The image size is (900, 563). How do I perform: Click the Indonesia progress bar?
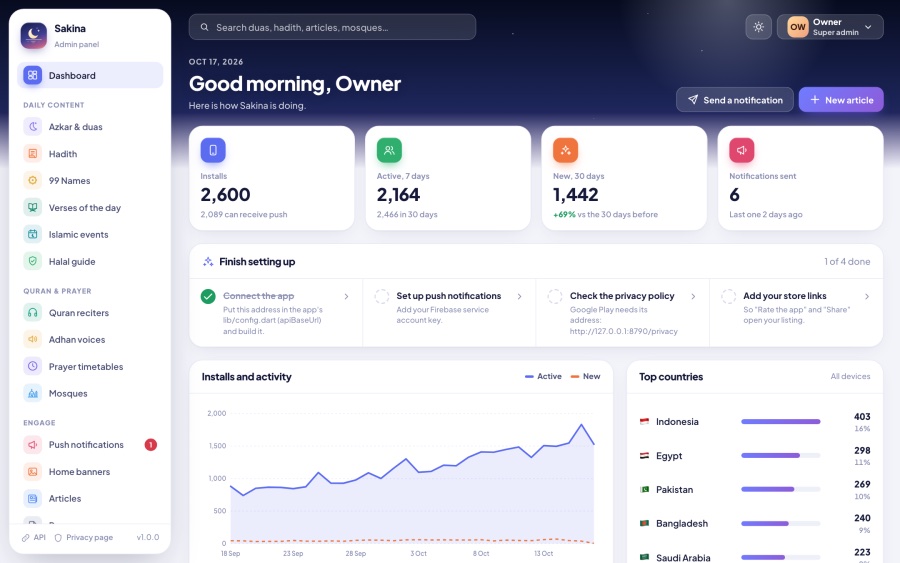click(x=781, y=422)
